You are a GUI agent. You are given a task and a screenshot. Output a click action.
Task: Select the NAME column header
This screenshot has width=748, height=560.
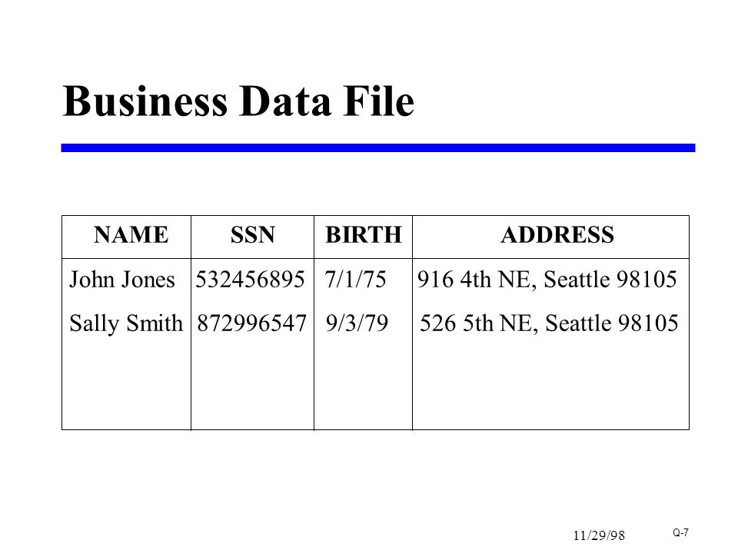click(131, 234)
